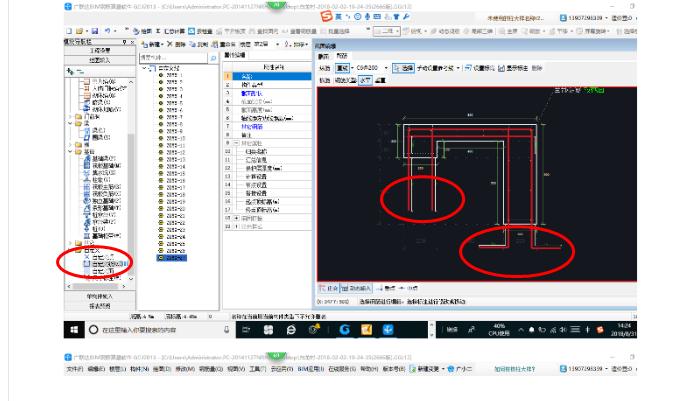Click the navigation tree horizontal scrollbar
The height and width of the screenshot is (401, 677).
[96, 286]
